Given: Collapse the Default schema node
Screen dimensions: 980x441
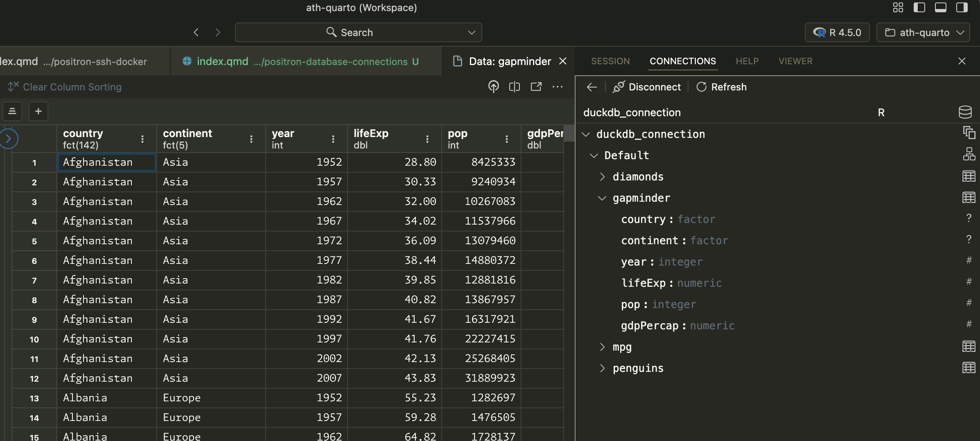Looking at the screenshot, I should (x=594, y=155).
